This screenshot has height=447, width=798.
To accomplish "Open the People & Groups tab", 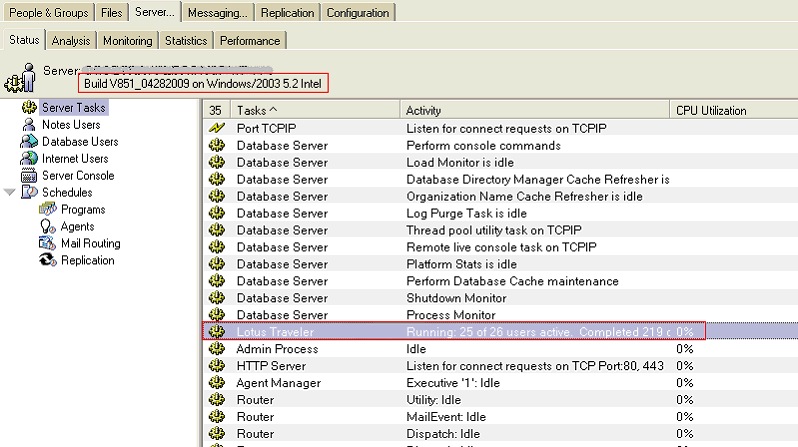I will coord(49,12).
